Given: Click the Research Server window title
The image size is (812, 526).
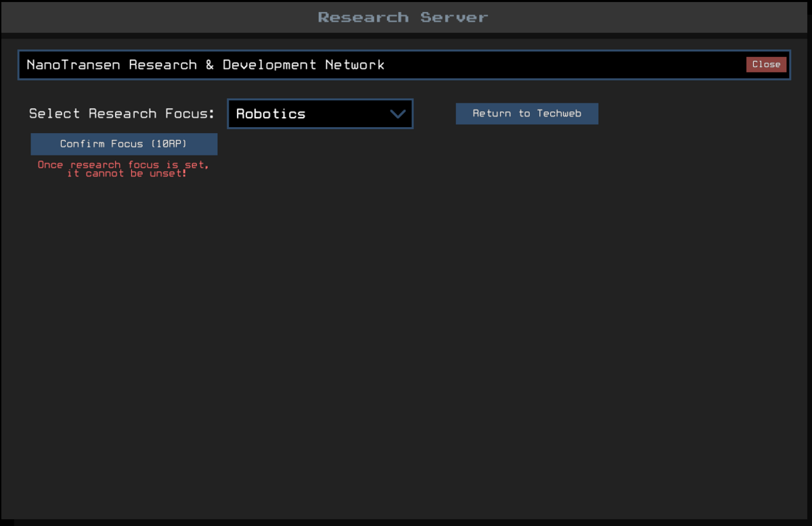Looking at the screenshot, I should click(403, 17).
